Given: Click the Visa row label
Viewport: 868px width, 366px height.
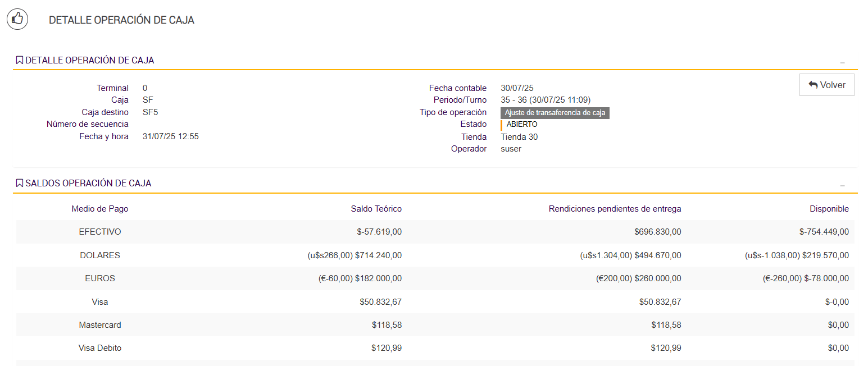Looking at the screenshot, I should pyautogui.click(x=100, y=302).
